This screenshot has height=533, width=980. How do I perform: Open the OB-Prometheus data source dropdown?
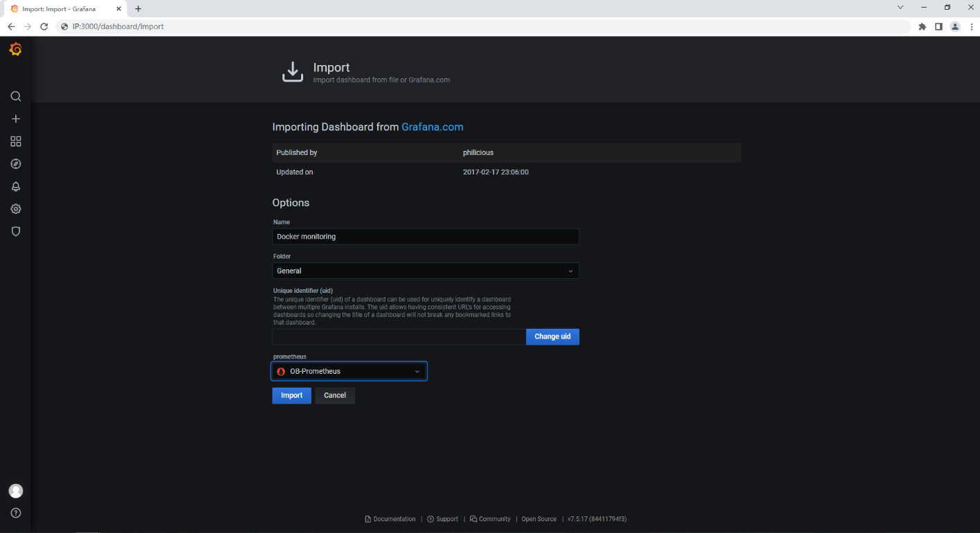[349, 372]
